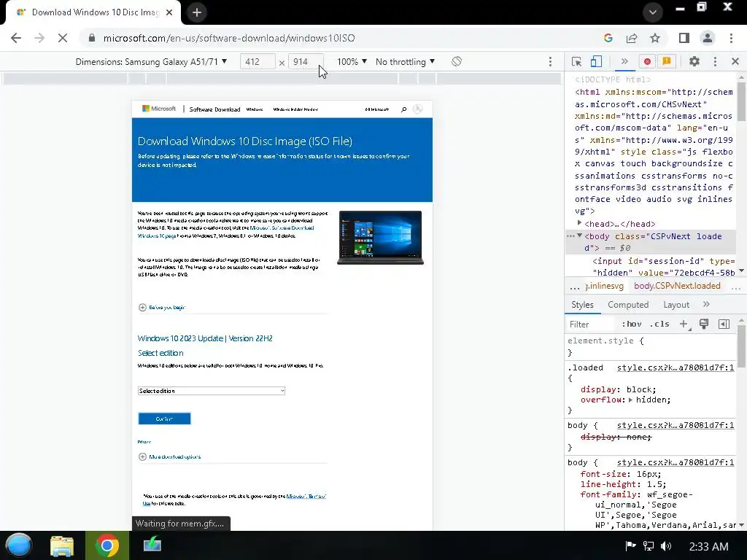This screenshot has height=560, width=747.
Task: Click the page search magnifier icon
Action: 403,109
